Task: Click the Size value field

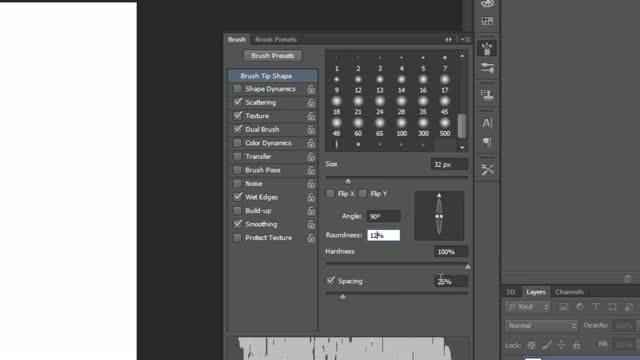Action: (x=449, y=164)
